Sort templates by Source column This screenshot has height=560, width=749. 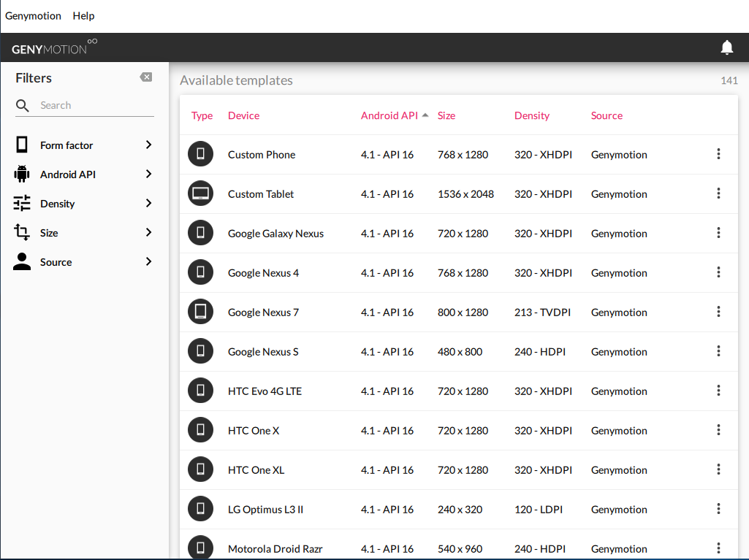click(607, 115)
